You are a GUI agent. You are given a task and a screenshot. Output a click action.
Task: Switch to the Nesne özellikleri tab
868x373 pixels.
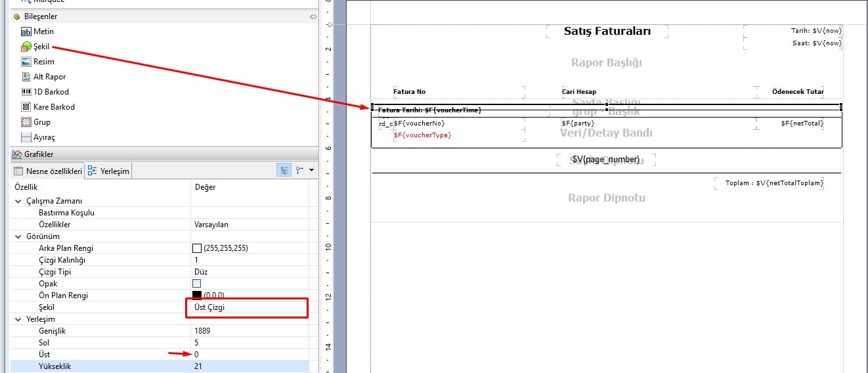[x=48, y=171]
